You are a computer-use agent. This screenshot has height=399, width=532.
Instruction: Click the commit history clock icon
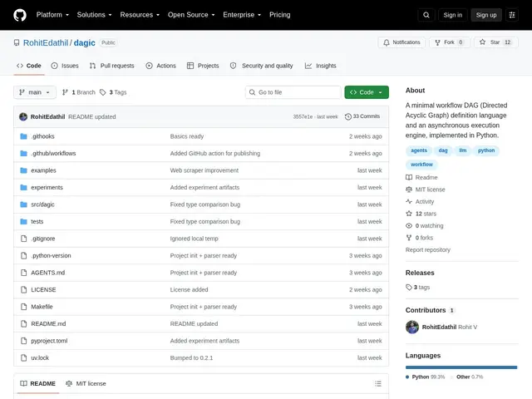pos(347,116)
